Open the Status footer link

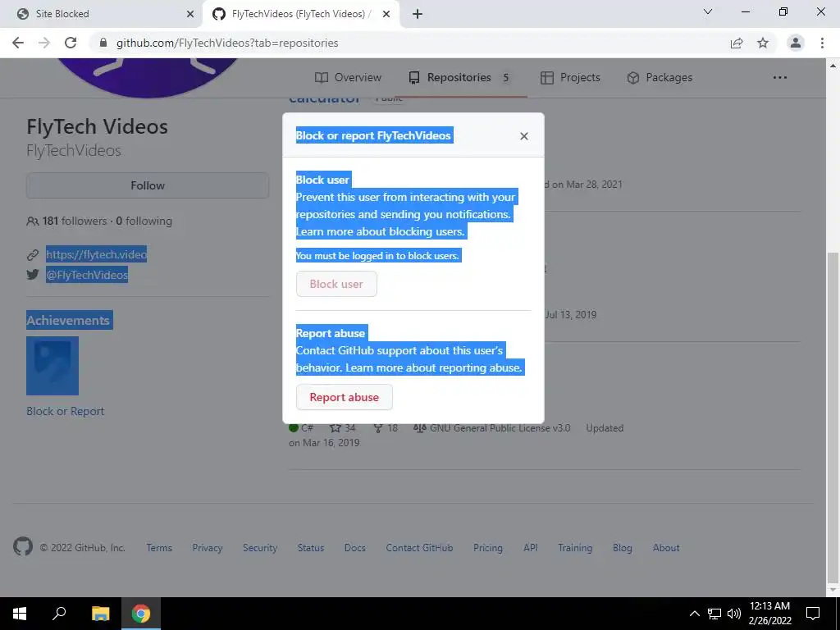[311, 547]
